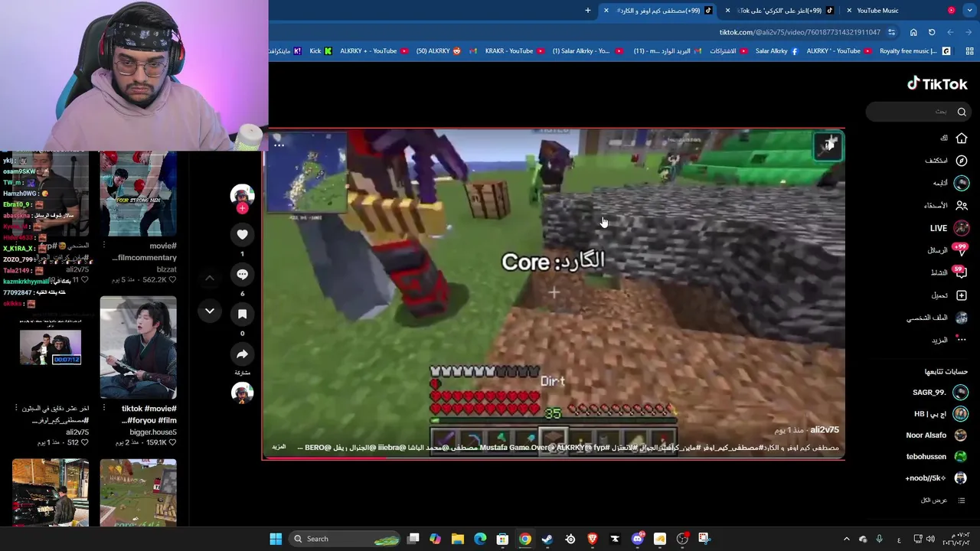Open the اج بي | HB followed account
Viewport: 980px width, 551px height.
pyautogui.click(x=941, y=413)
